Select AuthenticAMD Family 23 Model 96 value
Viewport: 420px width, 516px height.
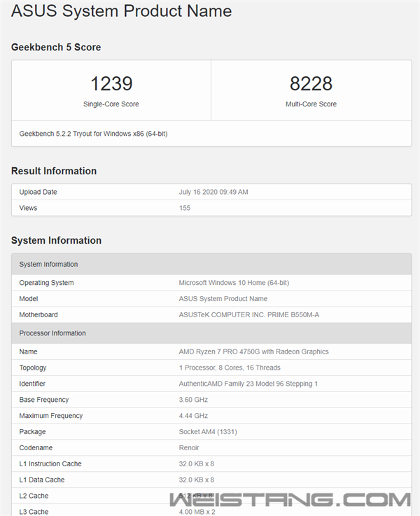click(x=248, y=384)
